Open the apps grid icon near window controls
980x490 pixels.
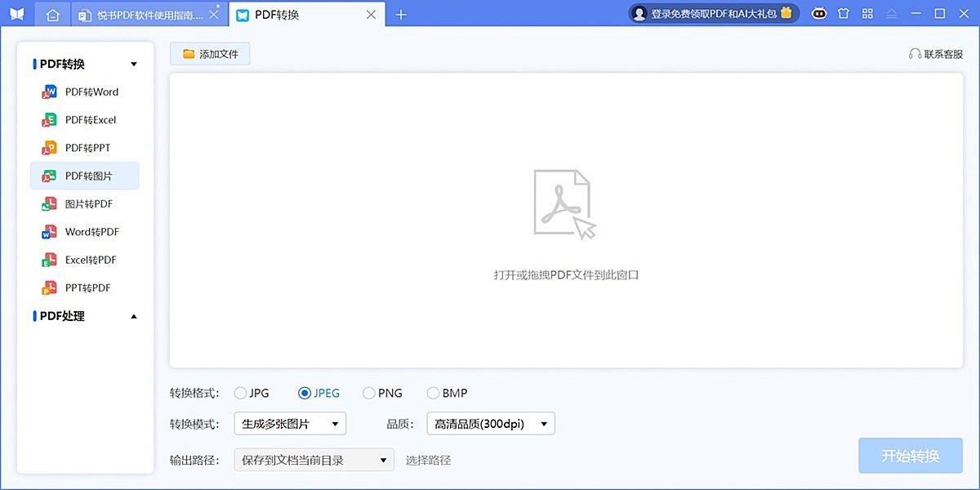tap(867, 13)
